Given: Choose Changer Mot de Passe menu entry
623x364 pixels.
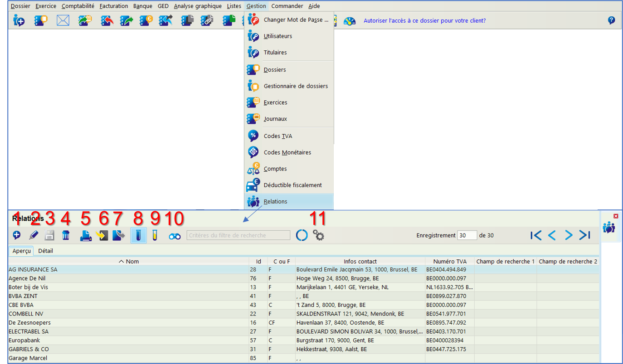Looking at the screenshot, I should click(289, 20).
